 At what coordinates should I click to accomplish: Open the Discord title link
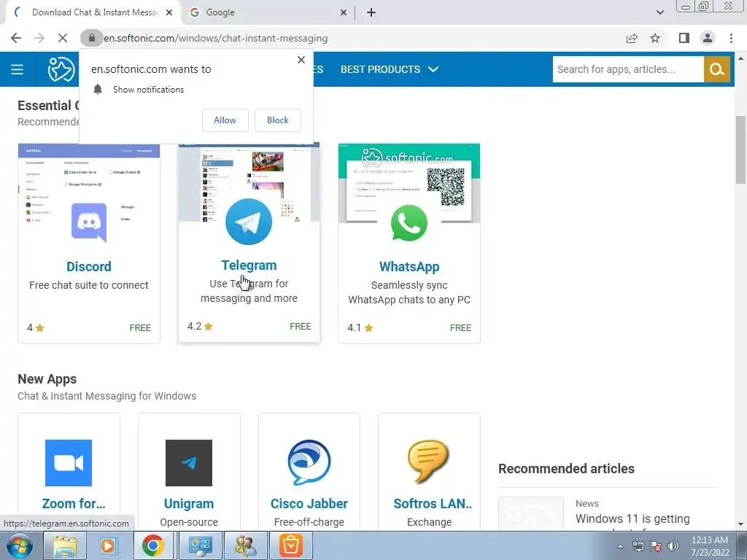(x=89, y=266)
